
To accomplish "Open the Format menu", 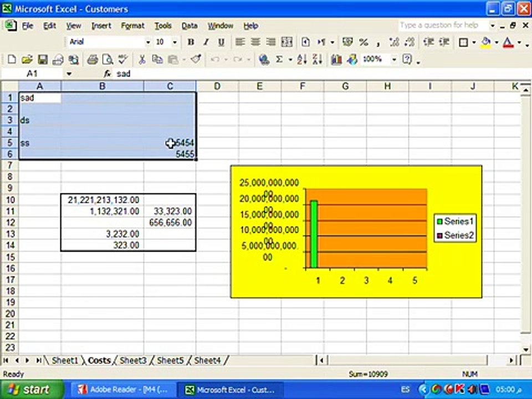I will [x=132, y=26].
